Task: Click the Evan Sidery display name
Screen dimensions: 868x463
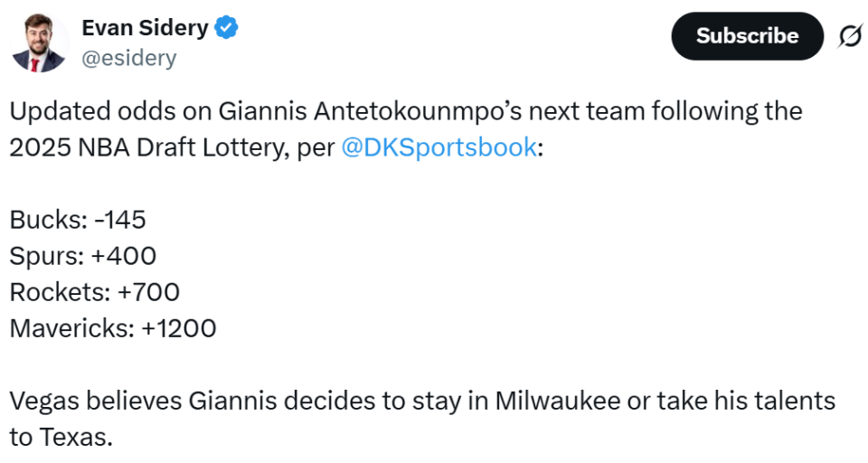Action: point(145,29)
